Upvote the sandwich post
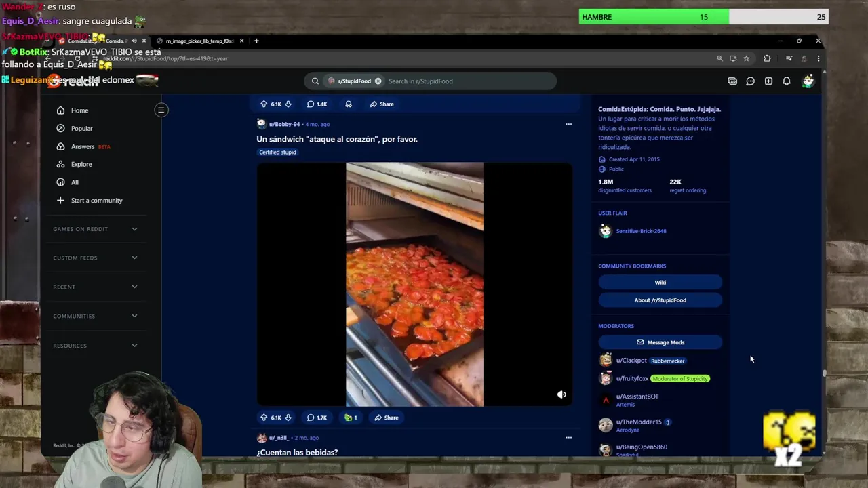The width and height of the screenshot is (868, 488). [x=264, y=418]
